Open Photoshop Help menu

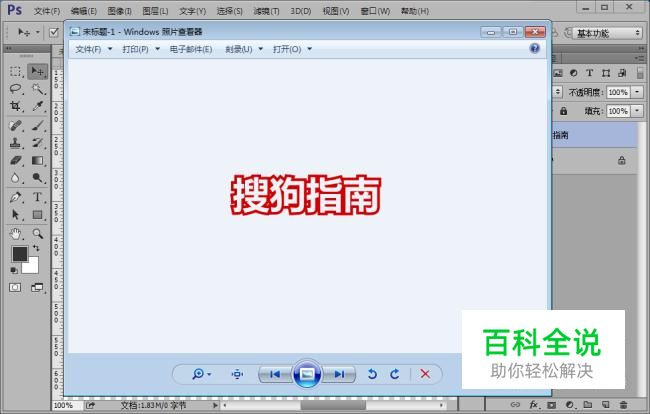(415, 11)
